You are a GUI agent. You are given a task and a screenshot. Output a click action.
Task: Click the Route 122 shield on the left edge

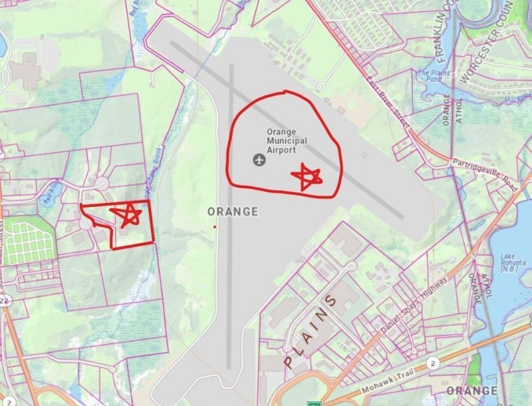(3, 301)
